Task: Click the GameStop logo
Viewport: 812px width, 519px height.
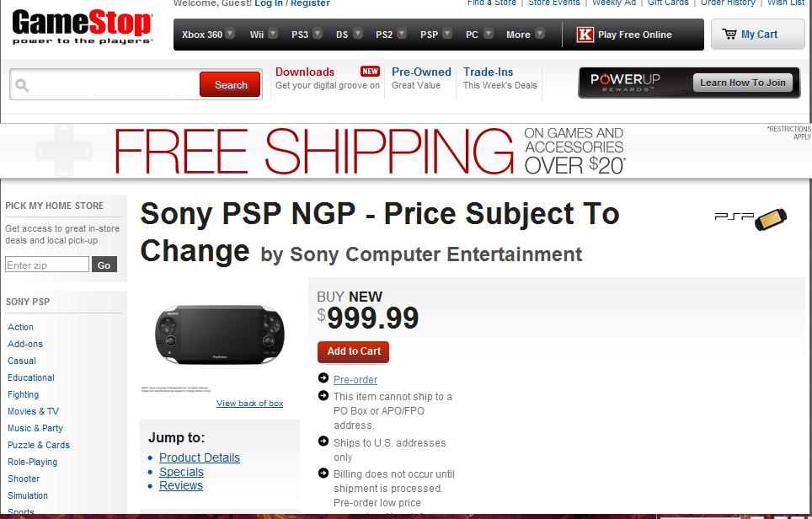Action: [82, 27]
